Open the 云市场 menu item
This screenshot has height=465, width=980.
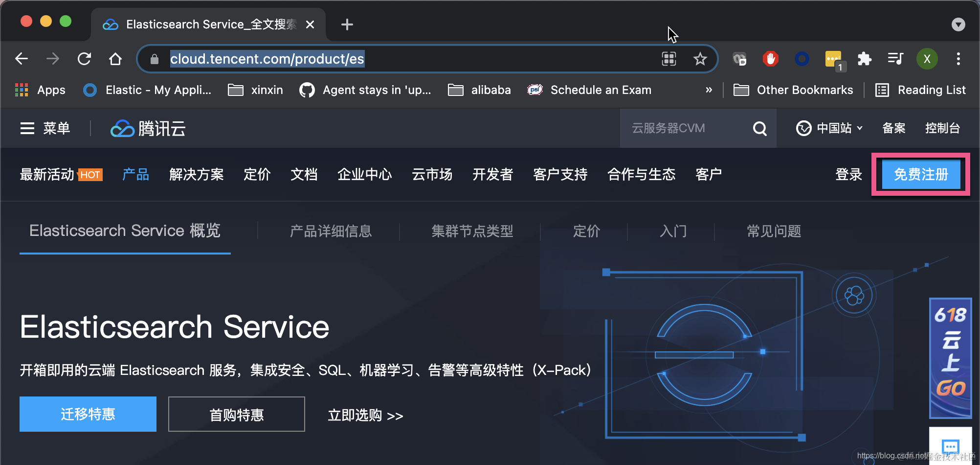(x=432, y=175)
